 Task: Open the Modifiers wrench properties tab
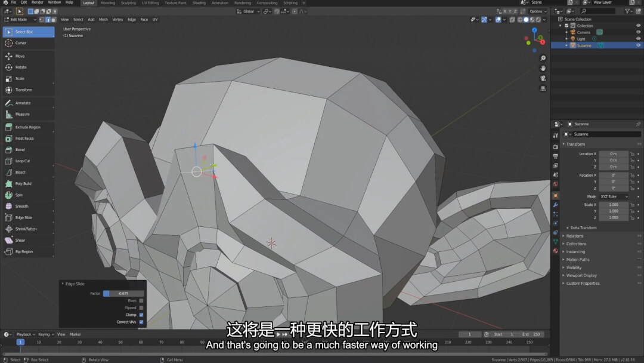pyautogui.click(x=555, y=205)
